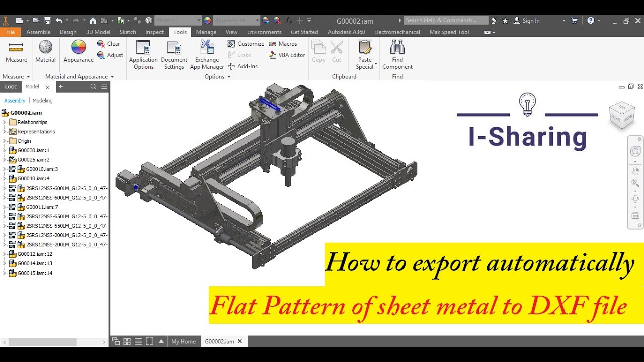Close the G00002.iam document tab
The width and height of the screenshot is (644, 362).
pos(240,341)
